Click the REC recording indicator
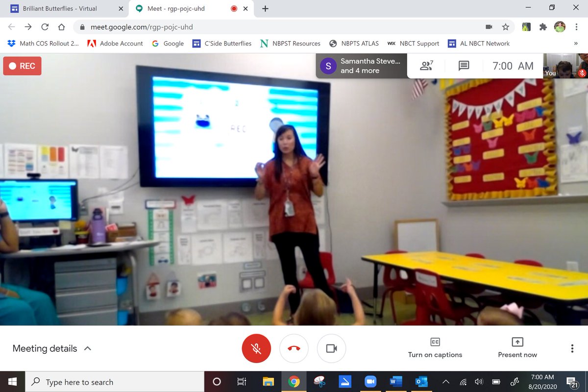This screenshot has height=392, width=588. pos(22,66)
